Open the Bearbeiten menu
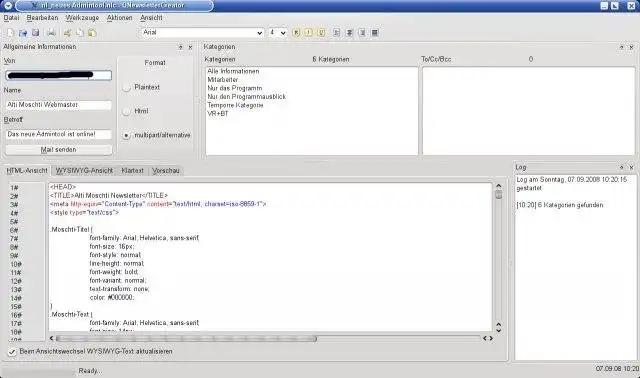 42,18
